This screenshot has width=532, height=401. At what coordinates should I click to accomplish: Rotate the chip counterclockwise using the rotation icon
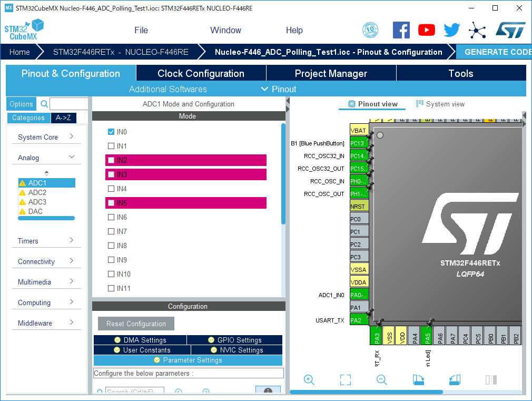(454, 379)
